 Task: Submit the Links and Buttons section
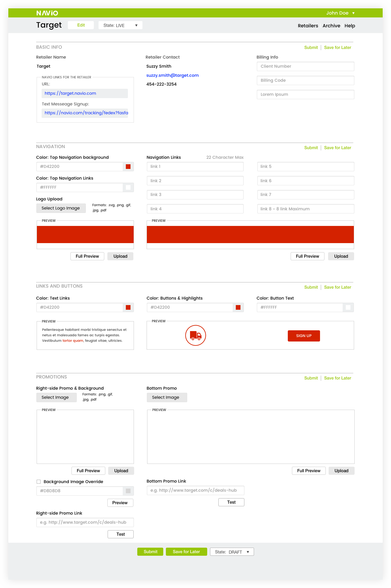point(311,287)
